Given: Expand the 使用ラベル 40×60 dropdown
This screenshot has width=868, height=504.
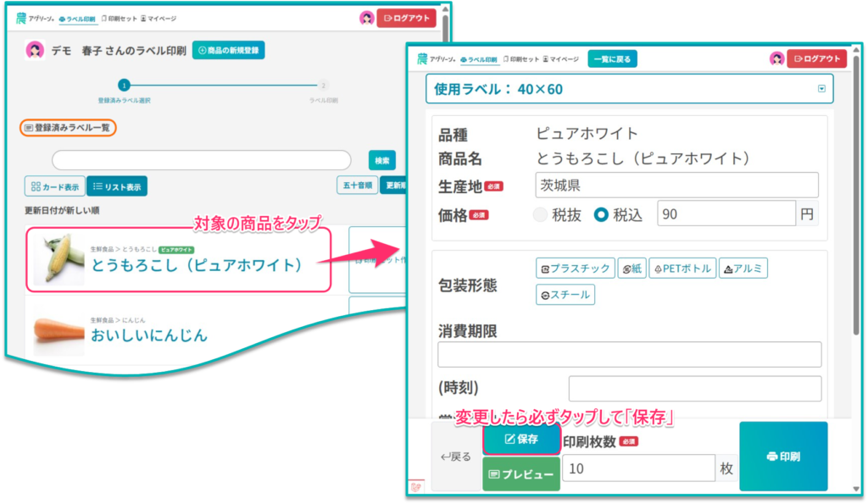Looking at the screenshot, I should pos(821,89).
